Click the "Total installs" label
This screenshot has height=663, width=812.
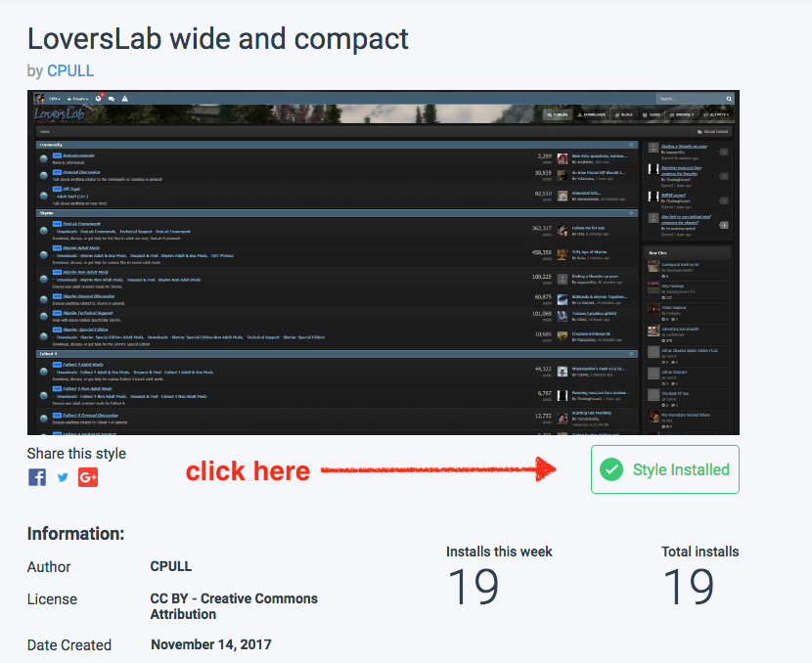coord(700,552)
